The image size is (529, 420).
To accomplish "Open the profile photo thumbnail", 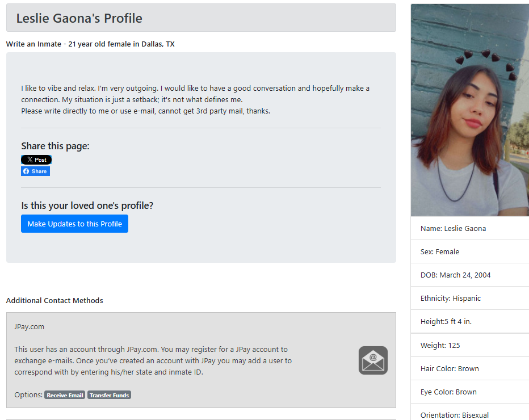I will (469, 110).
